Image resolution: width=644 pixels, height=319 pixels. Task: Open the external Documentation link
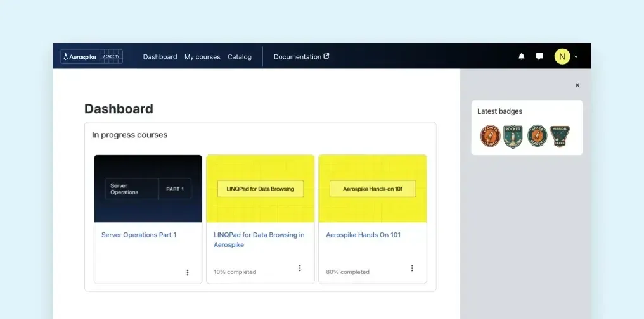(x=302, y=57)
